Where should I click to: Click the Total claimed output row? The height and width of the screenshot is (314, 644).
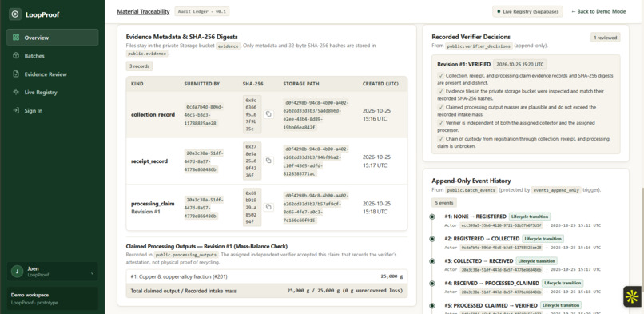[x=267, y=291]
